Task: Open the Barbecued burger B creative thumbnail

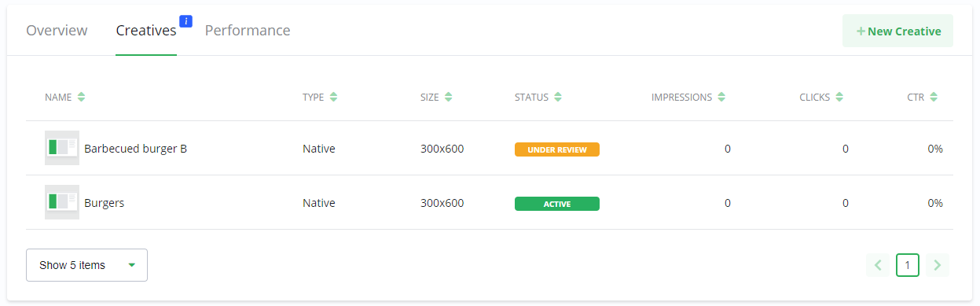Action: click(x=62, y=148)
